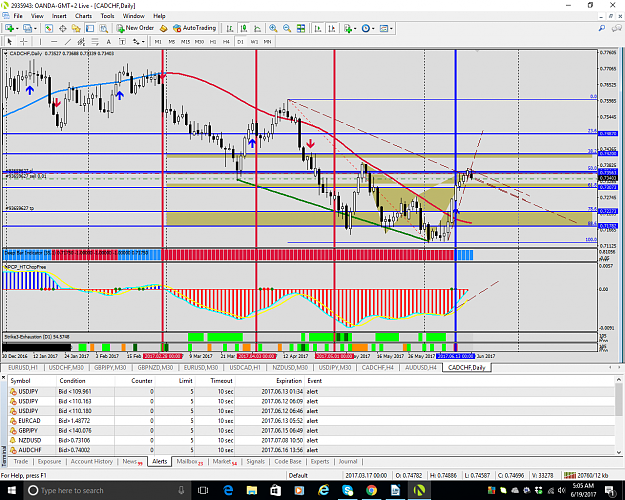Switch to the CADCHF,H4 chart tab
The width and height of the screenshot is (625, 500).
[377, 368]
